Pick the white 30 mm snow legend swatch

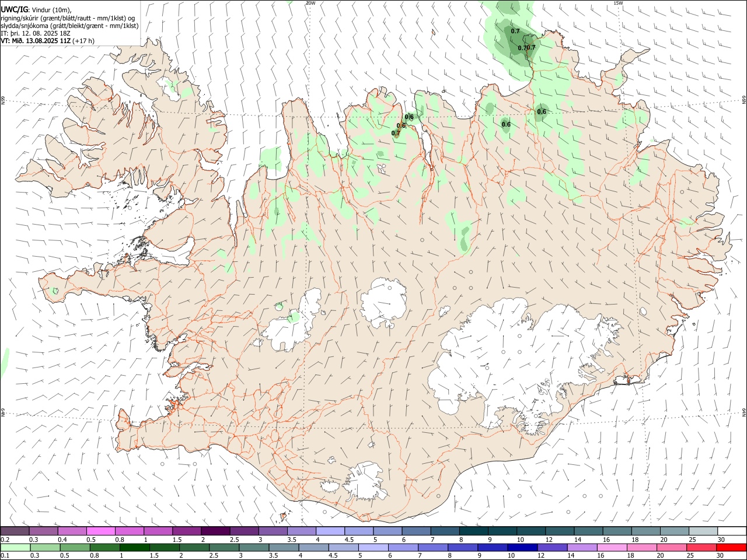tap(731, 531)
